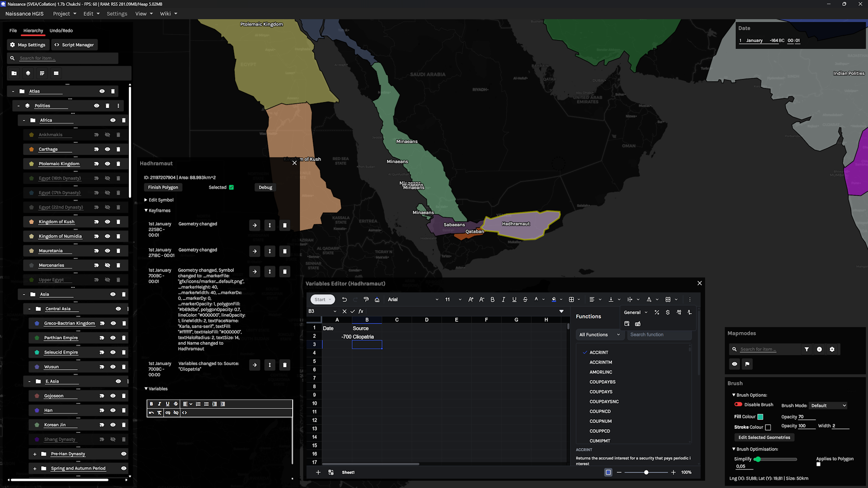The width and height of the screenshot is (868, 488).
Task: Toggle the Disable Brush switch
Action: 738,404
